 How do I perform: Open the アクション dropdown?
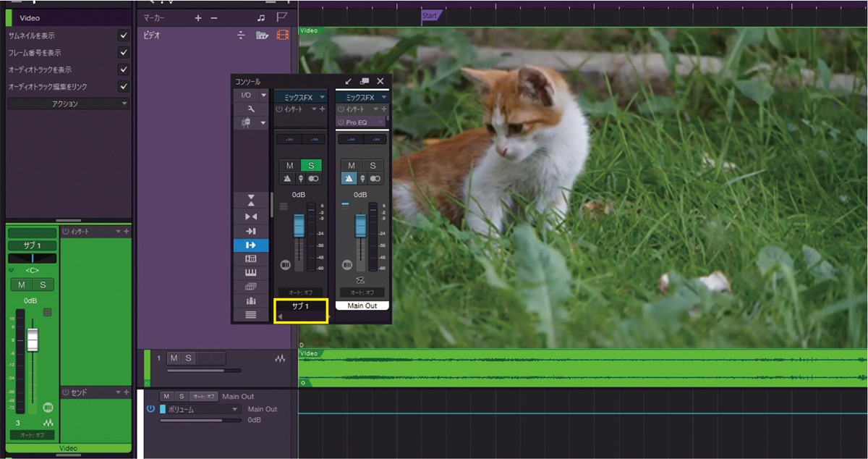68,104
